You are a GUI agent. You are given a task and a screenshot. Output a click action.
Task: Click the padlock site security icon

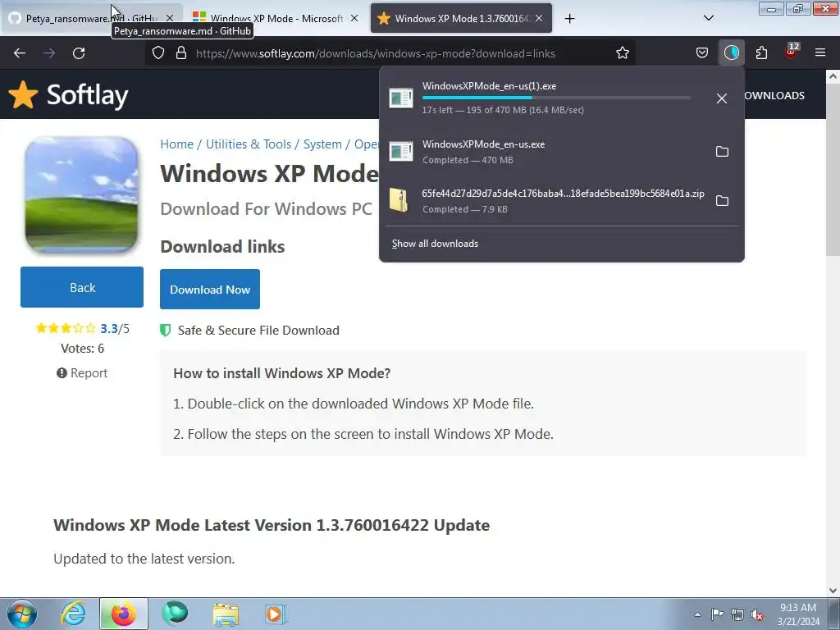(181, 53)
